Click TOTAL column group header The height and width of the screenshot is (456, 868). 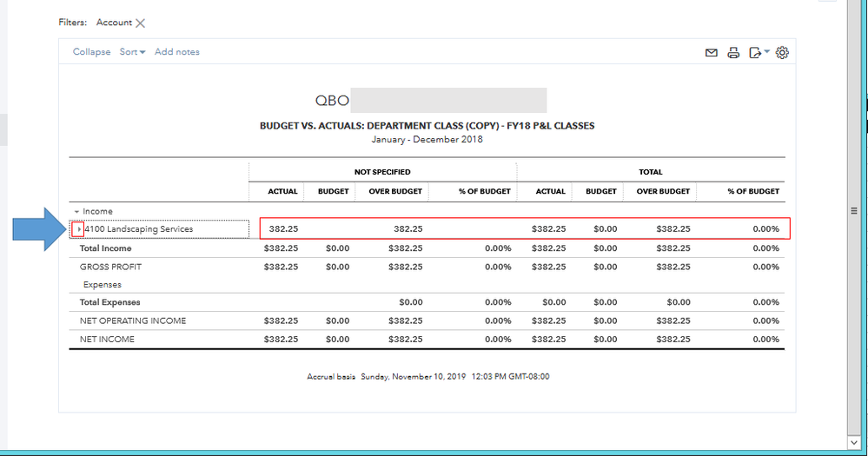651,172
